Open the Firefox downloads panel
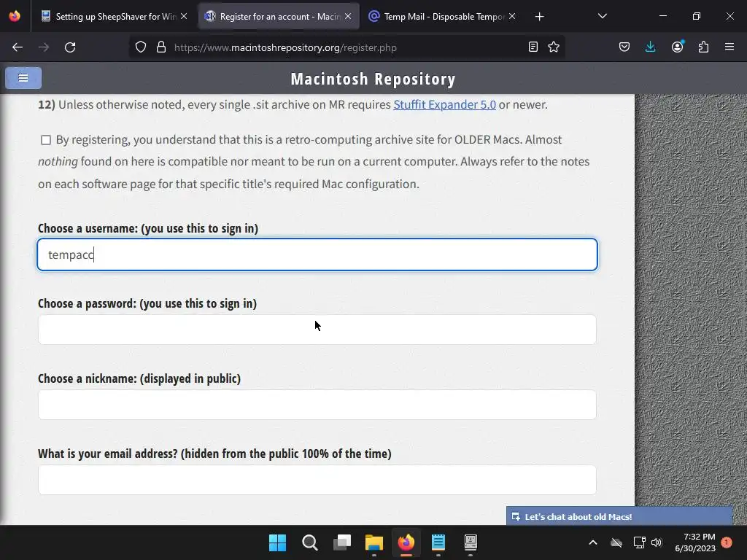 (650, 47)
